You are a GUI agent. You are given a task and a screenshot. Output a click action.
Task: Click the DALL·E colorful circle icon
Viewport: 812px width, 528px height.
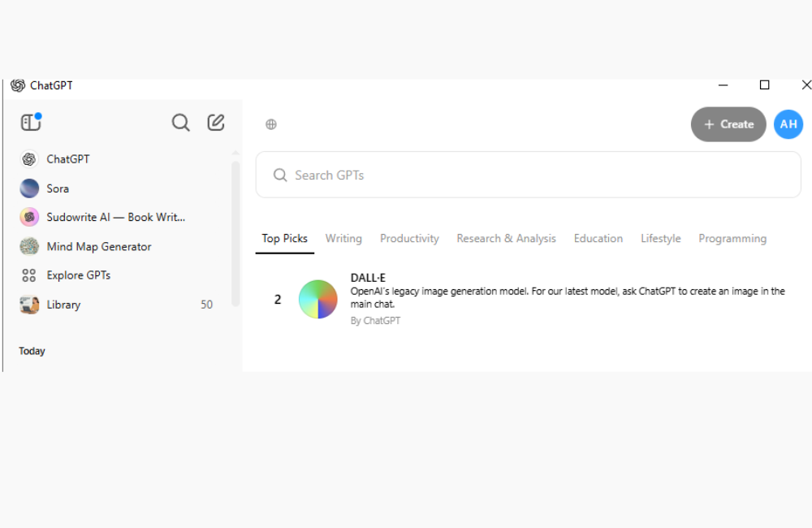point(318,299)
